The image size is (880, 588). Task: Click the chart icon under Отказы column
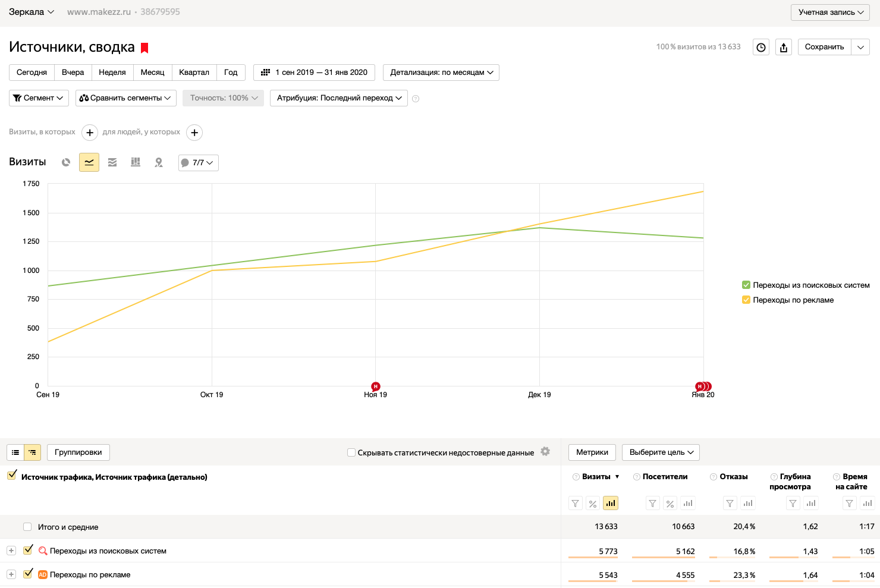point(748,504)
